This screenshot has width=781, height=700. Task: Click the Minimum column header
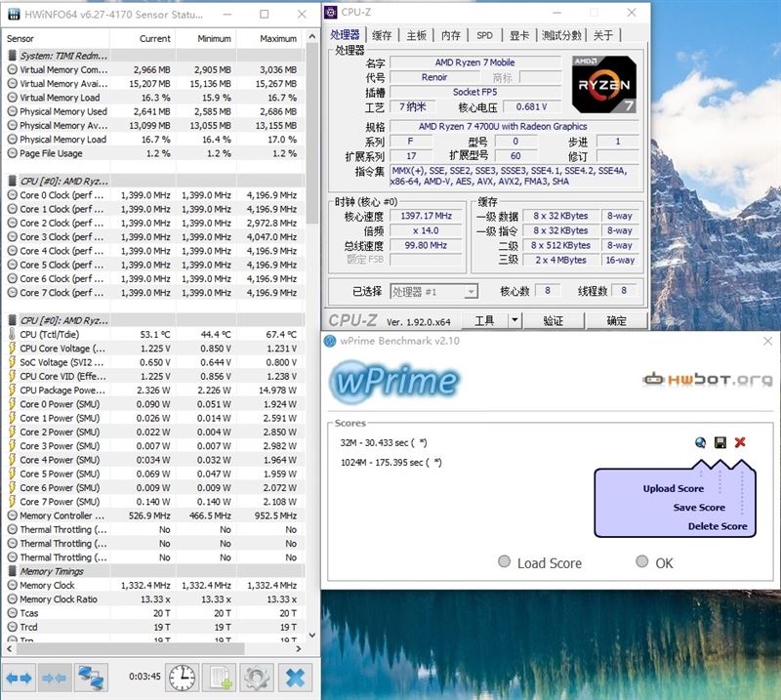(x=206, y=39)
